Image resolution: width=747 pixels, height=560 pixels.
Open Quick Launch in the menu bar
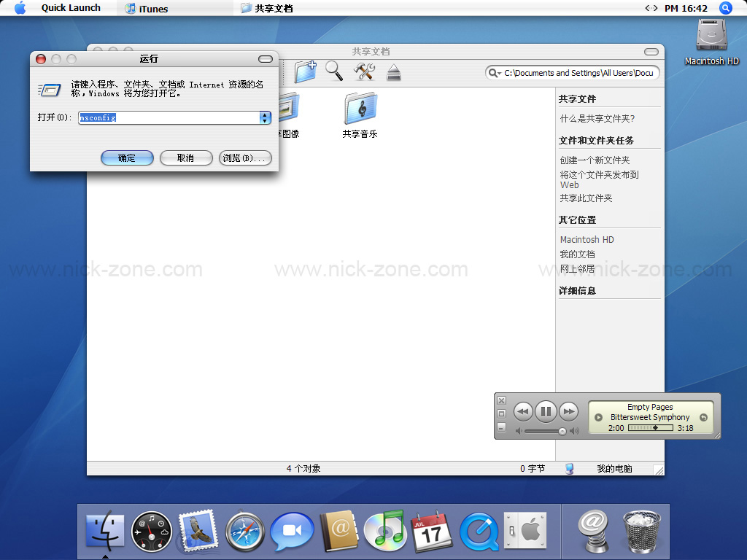click(71, 8)
